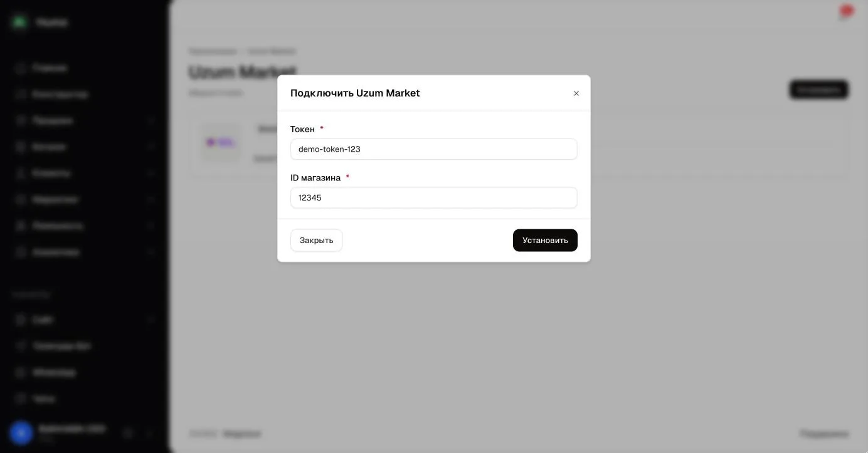Open the Конструктор item in the sidebar
This screenshot has height=453, width=868.
click(60, 94)
